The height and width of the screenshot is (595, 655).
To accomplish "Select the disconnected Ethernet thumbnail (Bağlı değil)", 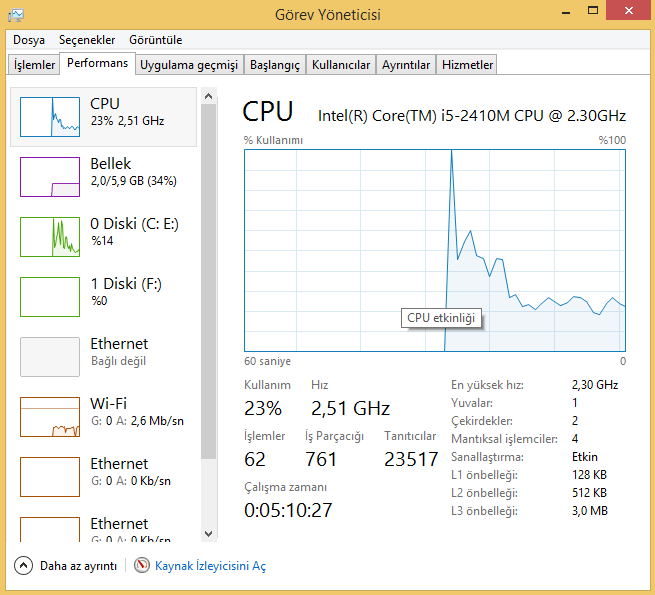I will [x=50, y=357].
